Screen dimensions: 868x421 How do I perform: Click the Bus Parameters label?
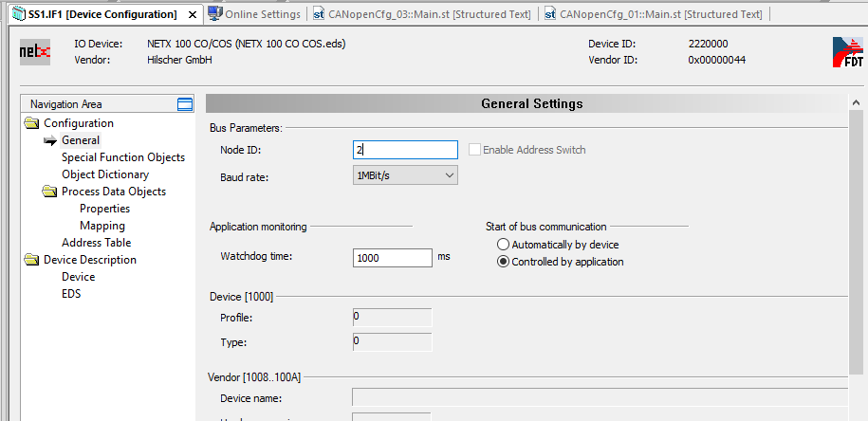pos(247,128)
